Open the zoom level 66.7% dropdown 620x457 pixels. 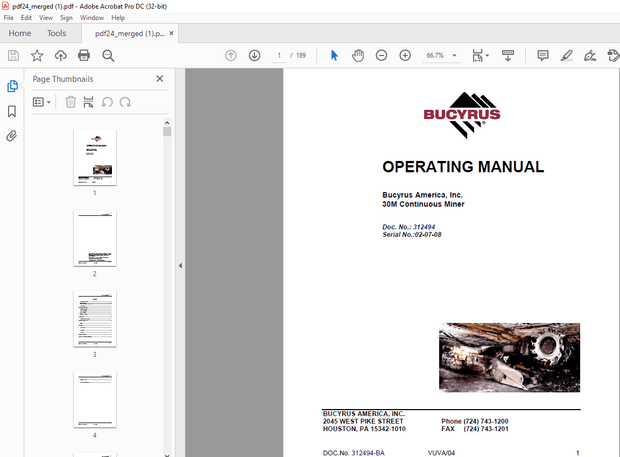pos(454,55)
